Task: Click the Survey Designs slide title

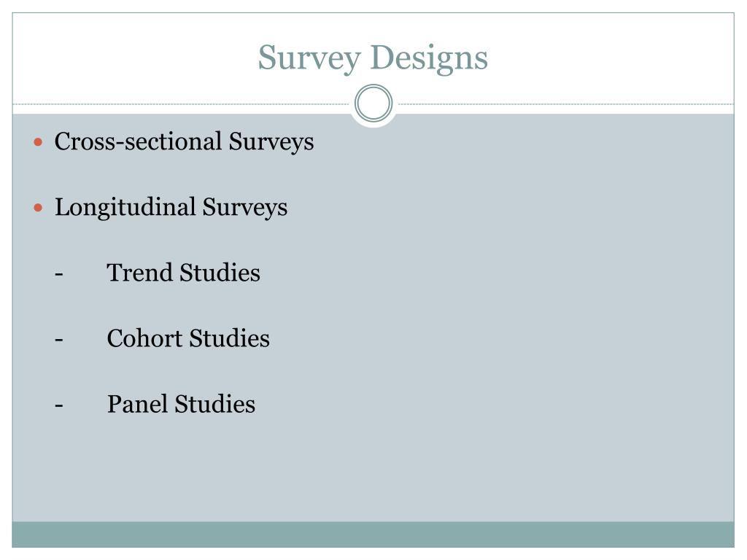Action: [x=373, y=58]
